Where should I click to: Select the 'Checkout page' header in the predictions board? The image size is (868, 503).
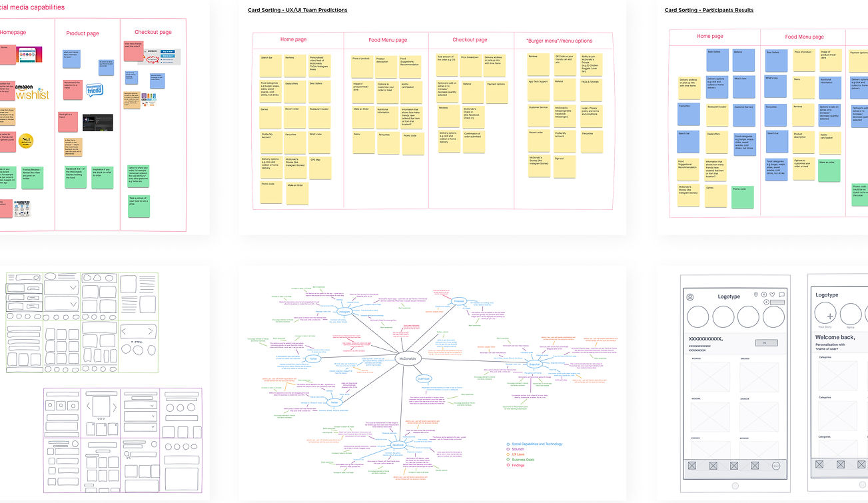coord(470,40)
